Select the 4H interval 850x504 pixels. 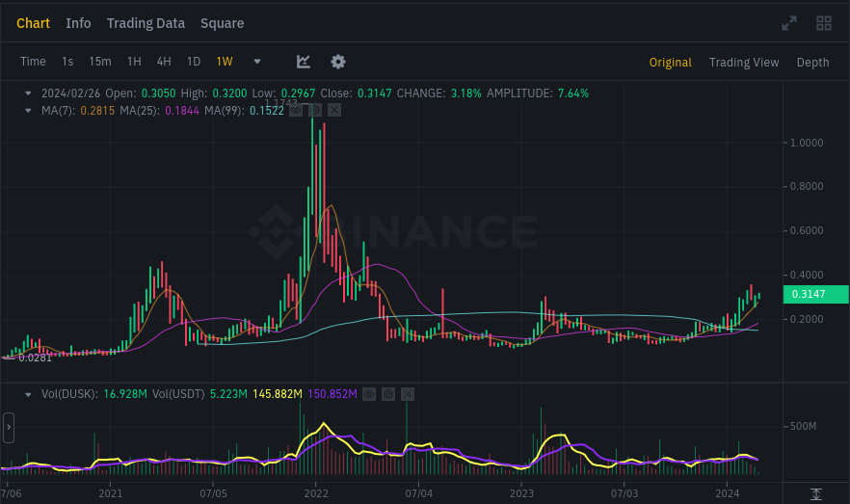click(x=164, y=62)
